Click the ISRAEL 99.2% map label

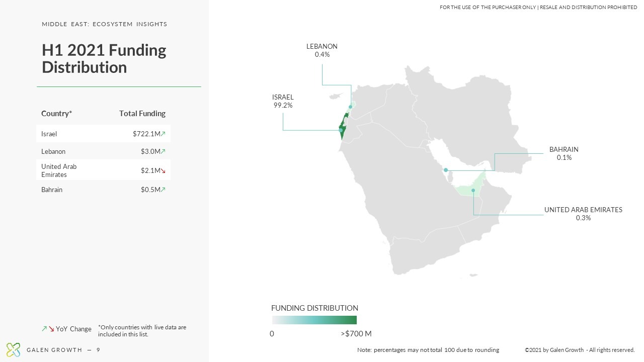click(x=283, y=102)
